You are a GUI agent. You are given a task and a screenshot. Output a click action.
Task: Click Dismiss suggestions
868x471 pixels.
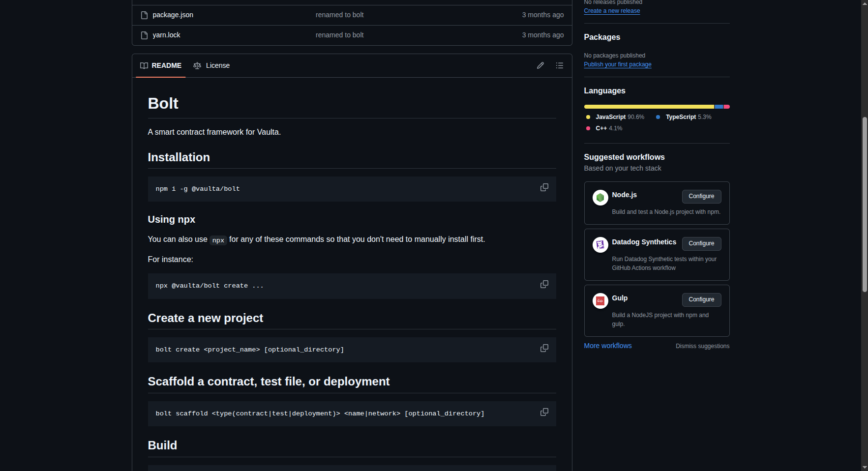click(x=702, y=346)
